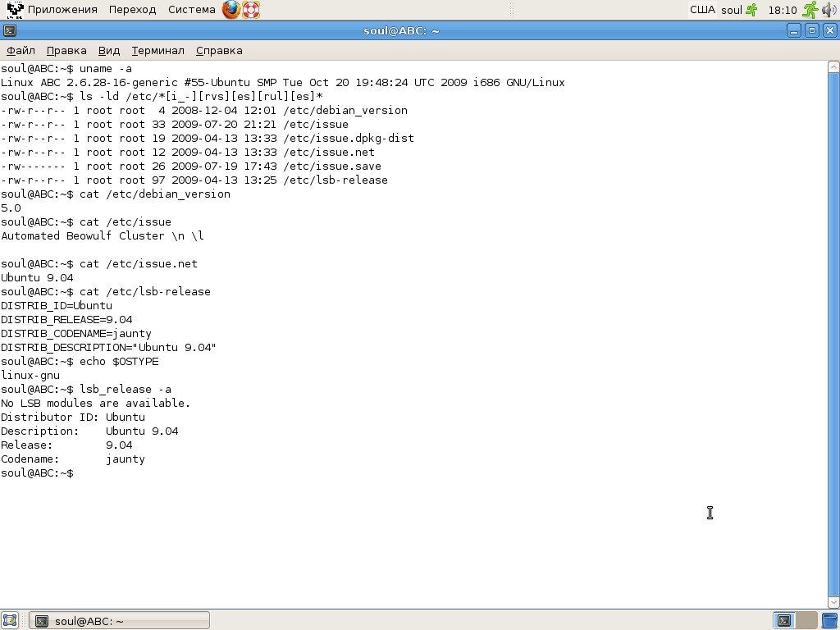
Task: Open the Переход panel menu
Action: pos(132,10)
